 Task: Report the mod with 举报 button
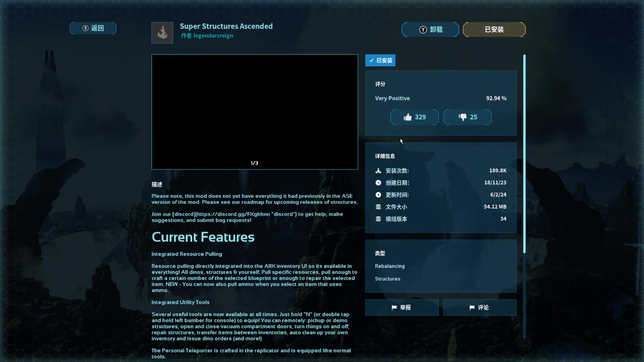click(402, 307)
